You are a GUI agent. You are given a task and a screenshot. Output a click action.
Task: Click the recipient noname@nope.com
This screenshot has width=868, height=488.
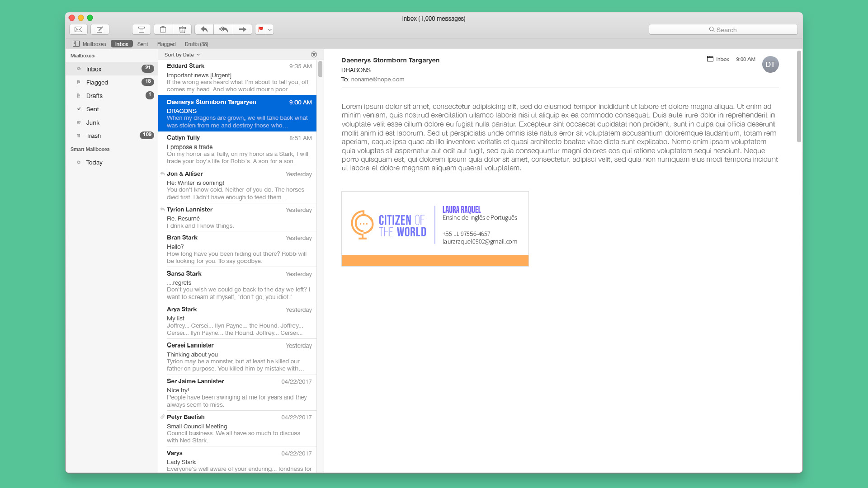377,79
